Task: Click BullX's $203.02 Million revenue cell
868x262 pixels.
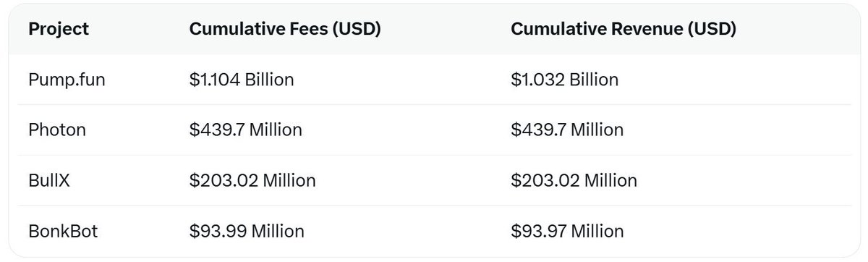Action: click(x=574, y=180)
